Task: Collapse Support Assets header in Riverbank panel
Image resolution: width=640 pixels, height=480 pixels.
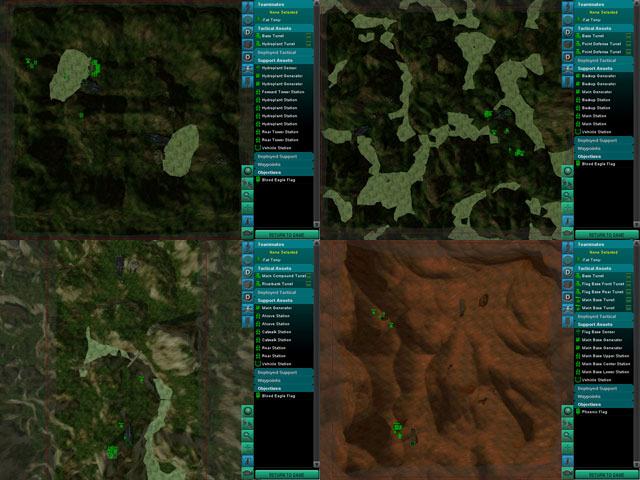Action: click(284, 300)
